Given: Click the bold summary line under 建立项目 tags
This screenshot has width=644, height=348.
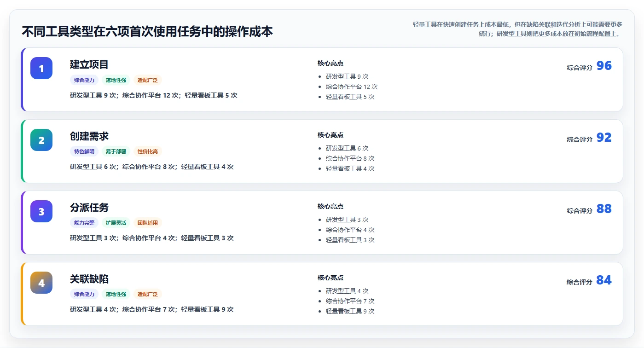Looking at the screenshot, I should [x=154, y=95].
